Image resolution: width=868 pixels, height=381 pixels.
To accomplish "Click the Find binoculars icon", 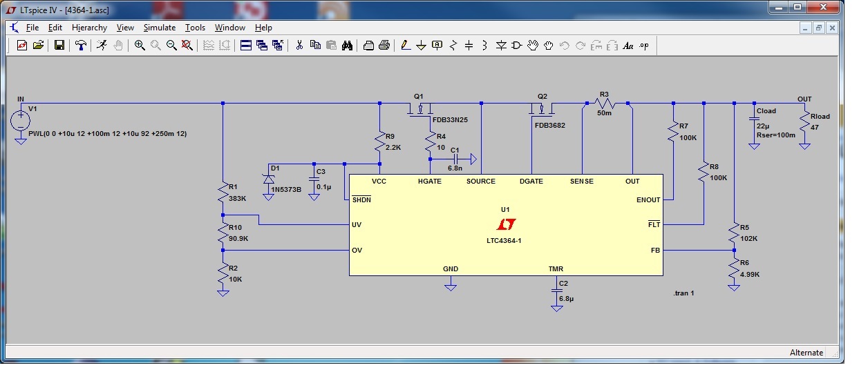I will (347, 46).
